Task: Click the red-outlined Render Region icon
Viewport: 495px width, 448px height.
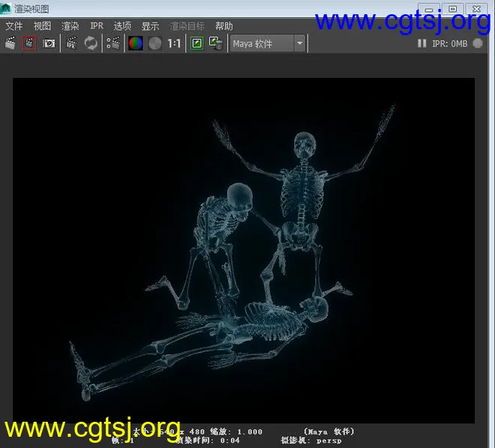Action: tap(29, 43)
